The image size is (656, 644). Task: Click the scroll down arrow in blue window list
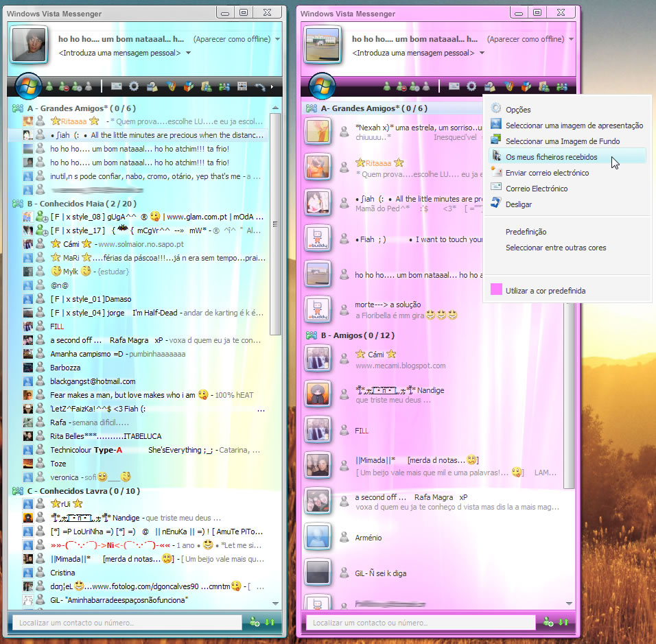tap(275, 604)
